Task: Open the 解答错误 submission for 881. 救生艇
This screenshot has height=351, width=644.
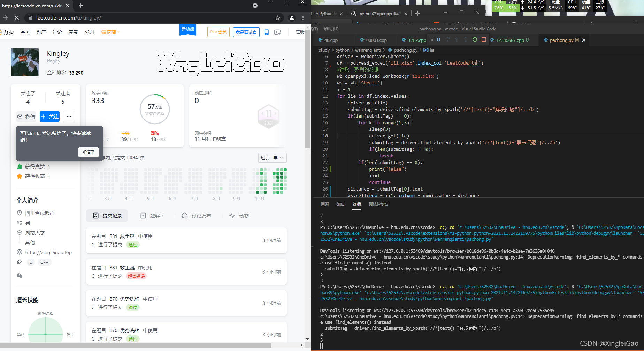Action: pos(186,272)
